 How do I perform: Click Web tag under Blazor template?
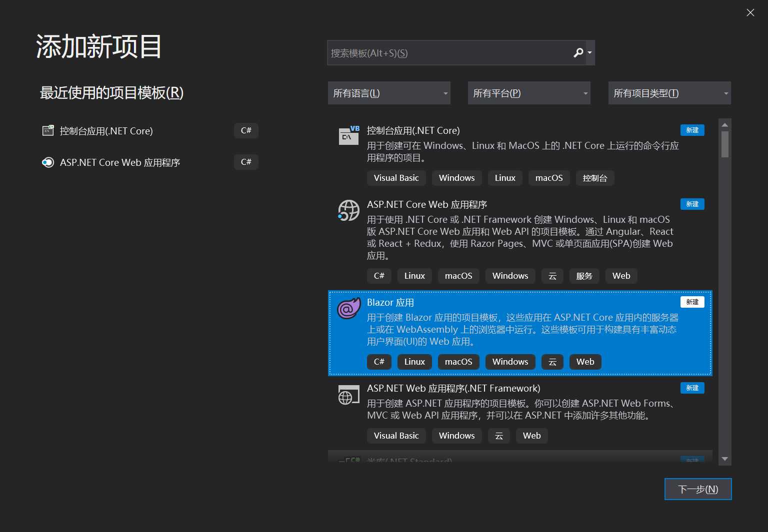point(585,362)
